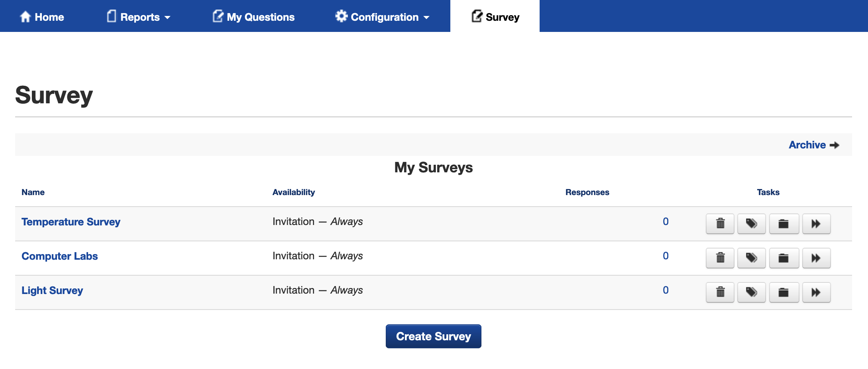Expand the Reports dropdown menu

139,17
